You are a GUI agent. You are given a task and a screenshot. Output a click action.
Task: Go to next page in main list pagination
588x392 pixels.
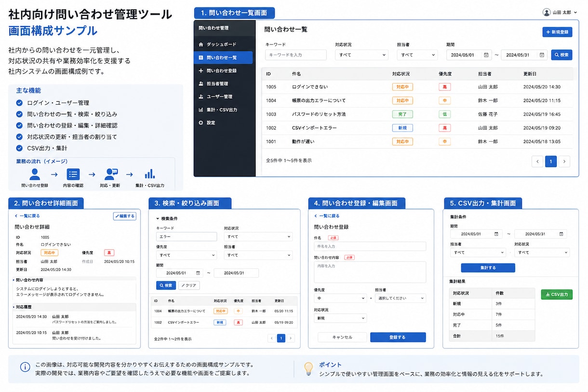[x=564, y=162]
